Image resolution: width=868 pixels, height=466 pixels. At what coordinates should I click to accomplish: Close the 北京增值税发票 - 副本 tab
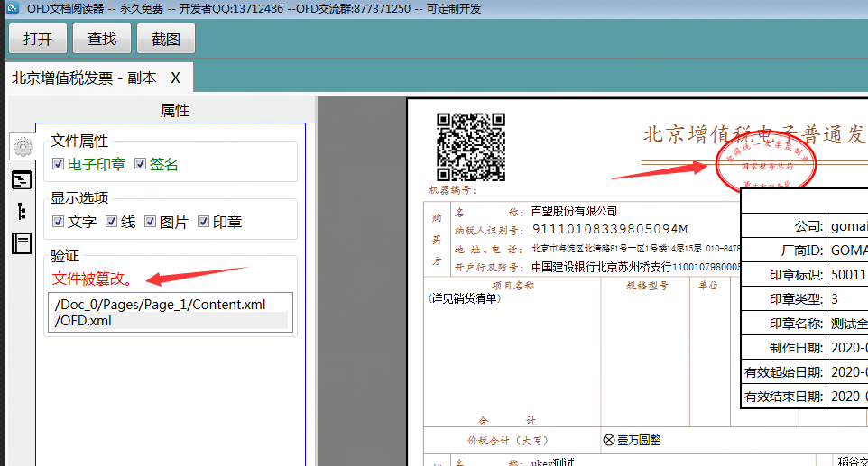(x=175, y=78)
